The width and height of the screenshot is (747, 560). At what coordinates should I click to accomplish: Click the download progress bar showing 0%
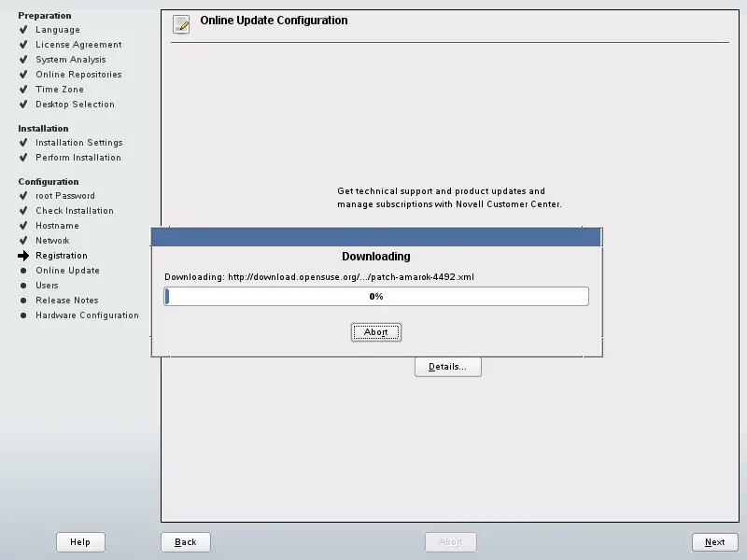[376, 296]
